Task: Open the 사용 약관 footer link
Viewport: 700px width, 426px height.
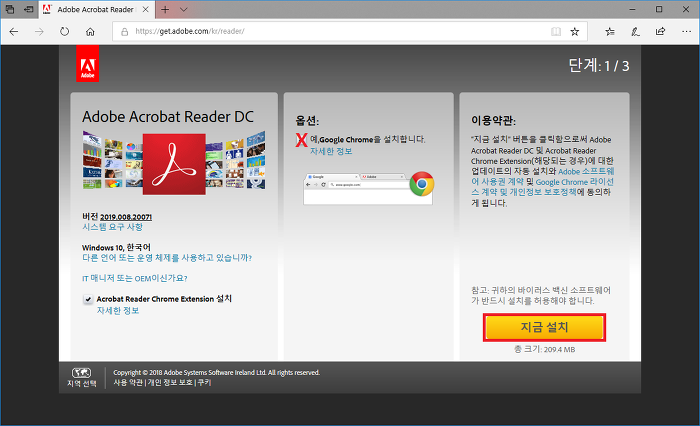Action: pyautogui.click(x=128, y=383)
